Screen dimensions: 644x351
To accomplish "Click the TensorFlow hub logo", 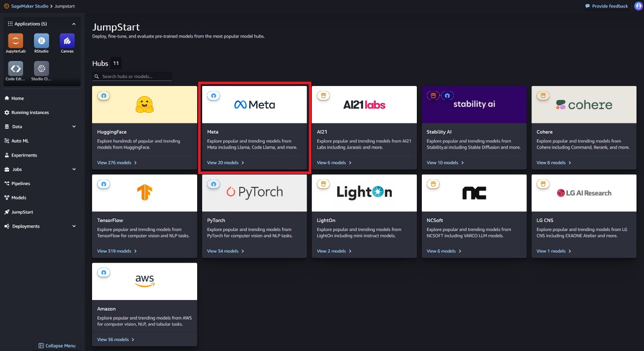I will [x=145, y=192].
